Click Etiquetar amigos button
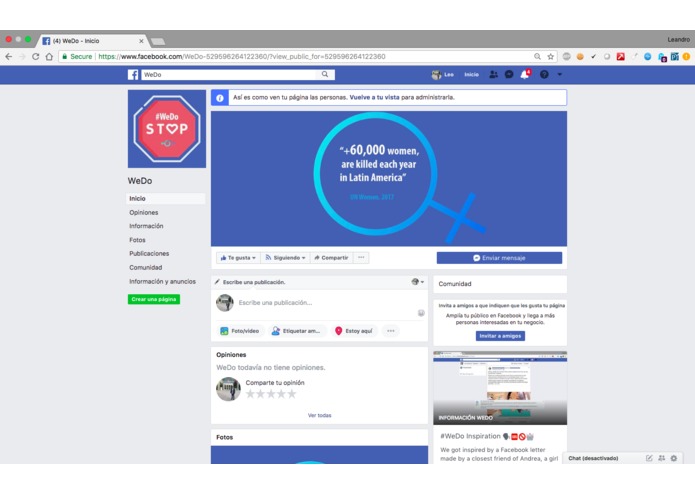Screen dimensions: 695x494 [x=296, y=331]
